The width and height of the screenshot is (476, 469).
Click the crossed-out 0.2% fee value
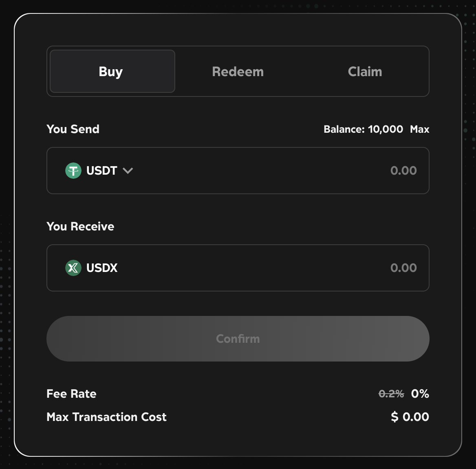[x=391, y=394]
